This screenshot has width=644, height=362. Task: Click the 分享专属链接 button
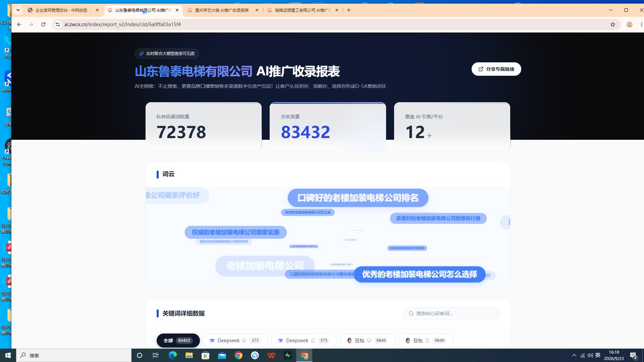coord(496,69)
